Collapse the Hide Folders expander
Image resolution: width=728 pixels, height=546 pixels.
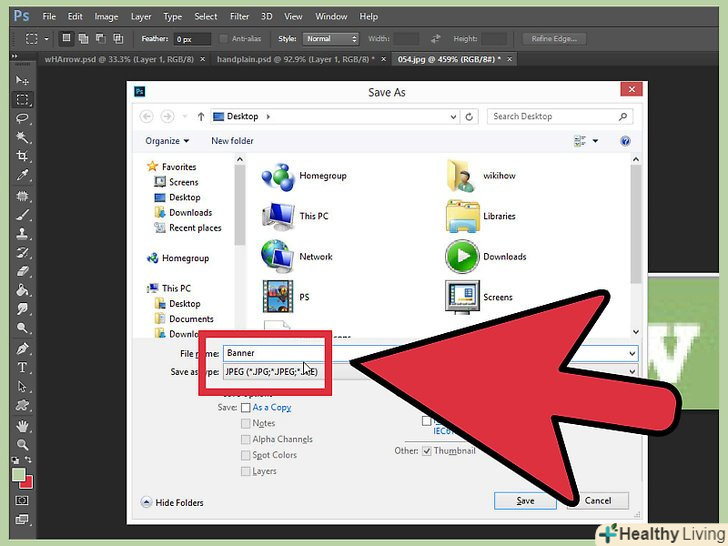(146, 502)
